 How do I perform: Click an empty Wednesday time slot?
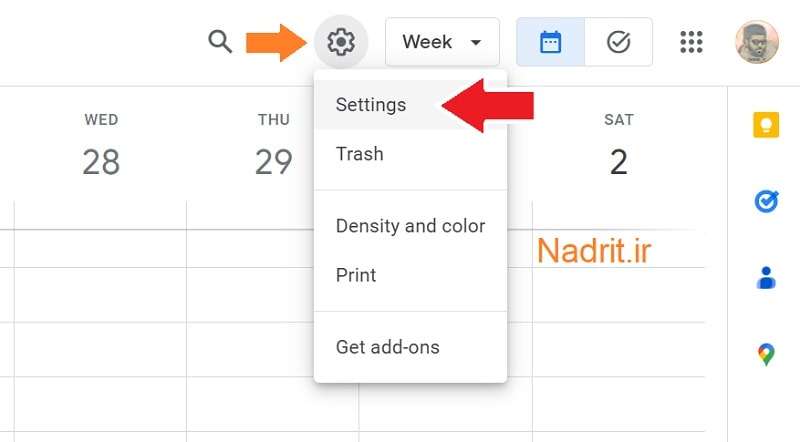click(101, 294)
